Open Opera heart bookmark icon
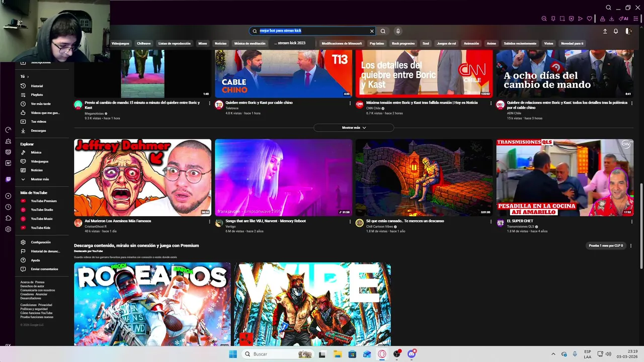 590,19
